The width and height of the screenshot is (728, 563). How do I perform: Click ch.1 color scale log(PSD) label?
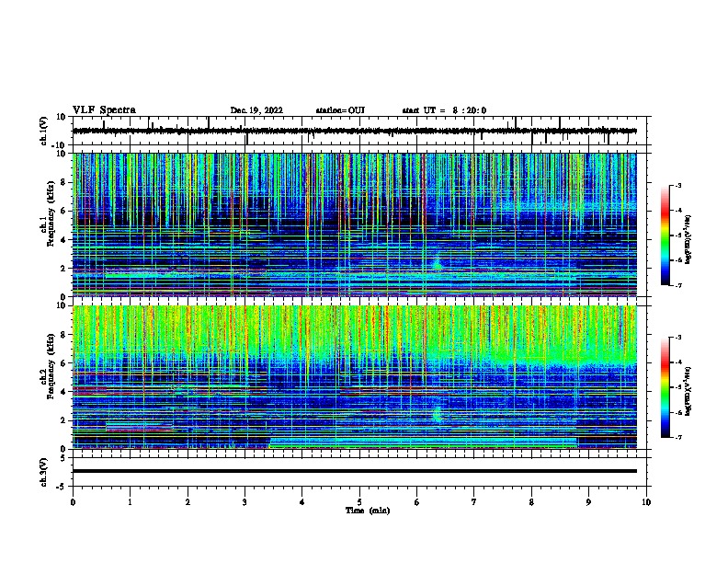pos(688,240)
